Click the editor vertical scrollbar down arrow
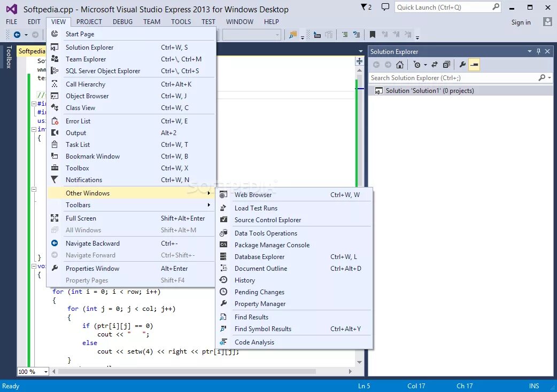The image size is (557, 392). (x=360, y=362)
